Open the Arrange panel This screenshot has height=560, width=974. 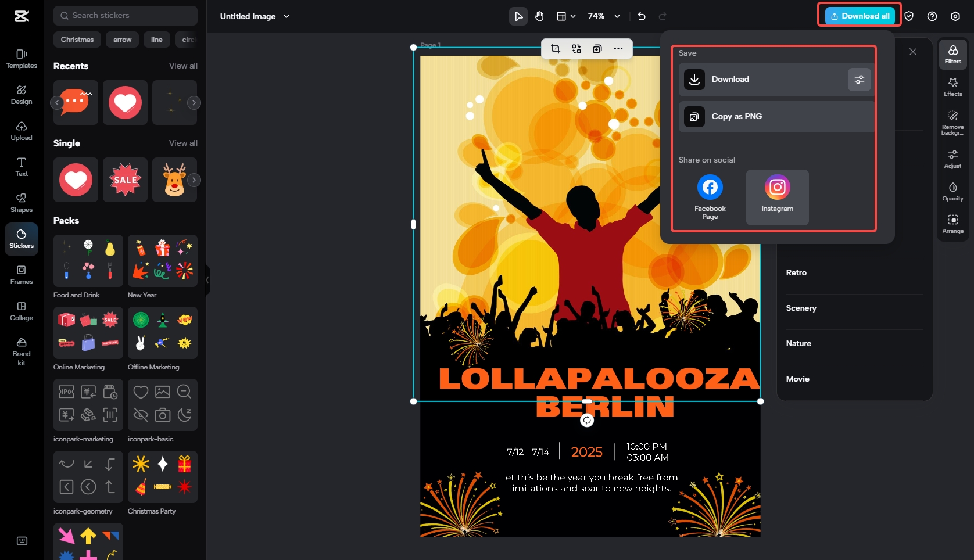pyautogui.click(x=952, y=224)
